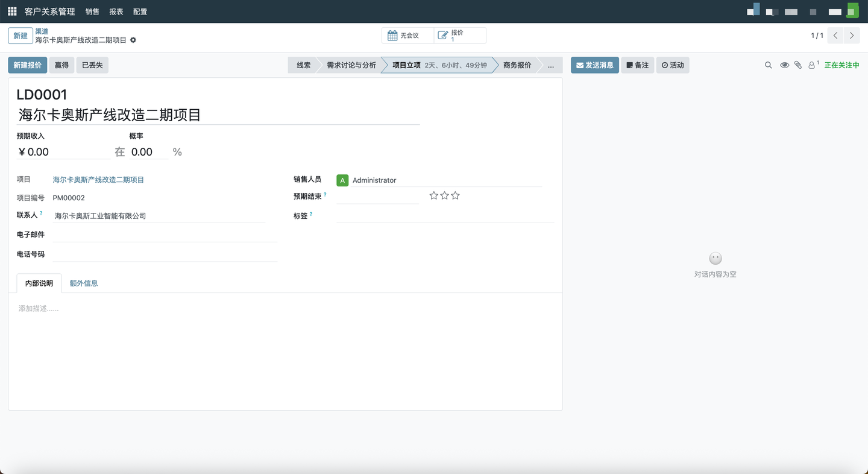
Task: Click the Administrator avatar icon
Action: click(342, 180)
